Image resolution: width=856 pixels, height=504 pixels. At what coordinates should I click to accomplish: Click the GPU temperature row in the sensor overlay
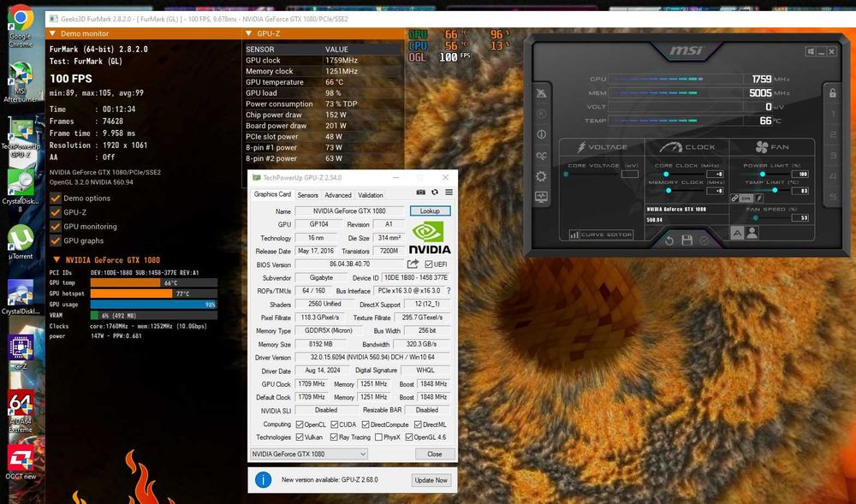click(324, 82)
